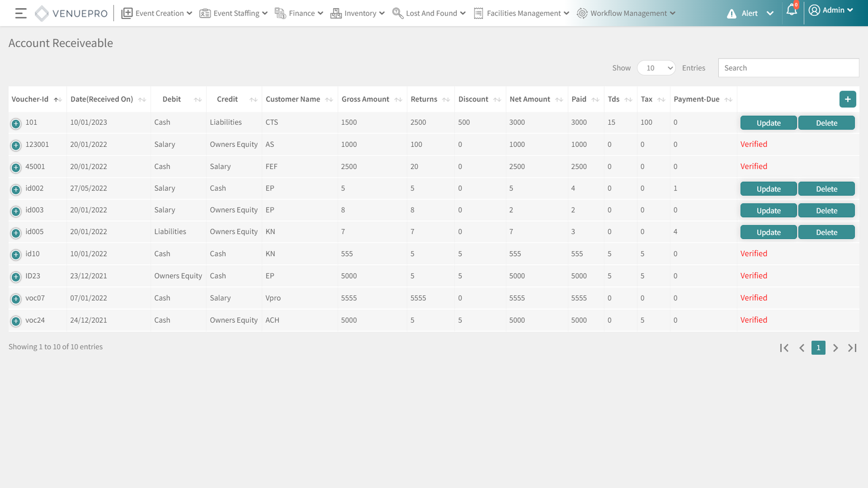The width and height of the screenshot is (868, 488).
Task: Click the Search input field
Action: pos(788,68)
